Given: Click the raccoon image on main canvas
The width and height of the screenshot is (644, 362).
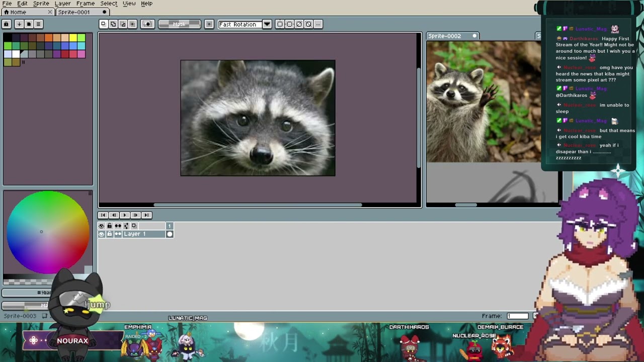Looking at the screenshot, I should pos(258,118).
